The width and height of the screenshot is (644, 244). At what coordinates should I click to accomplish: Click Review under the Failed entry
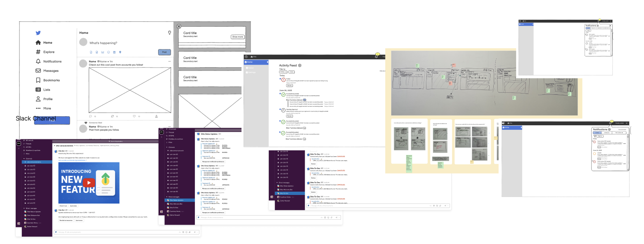(289, 85)
